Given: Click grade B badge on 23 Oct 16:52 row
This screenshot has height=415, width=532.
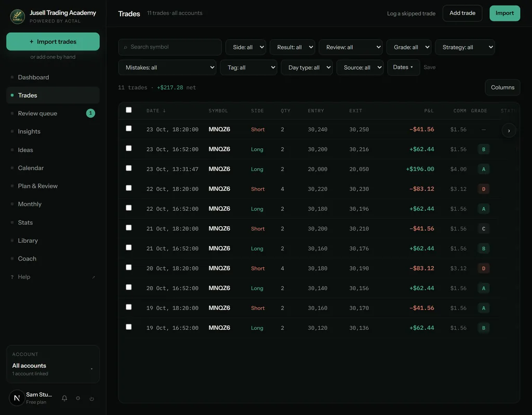Looking at the screenshot, I should click(484, 149).
